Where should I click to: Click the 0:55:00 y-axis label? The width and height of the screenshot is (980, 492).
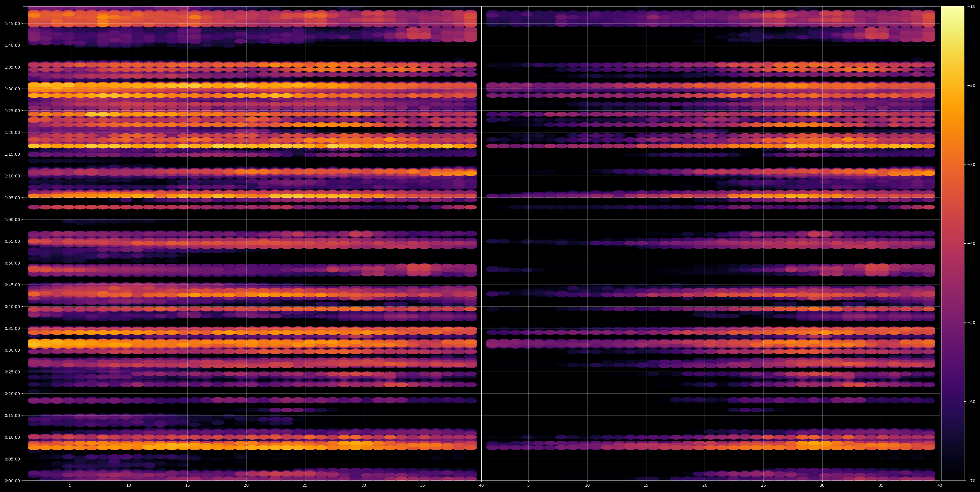coord(12,241)
